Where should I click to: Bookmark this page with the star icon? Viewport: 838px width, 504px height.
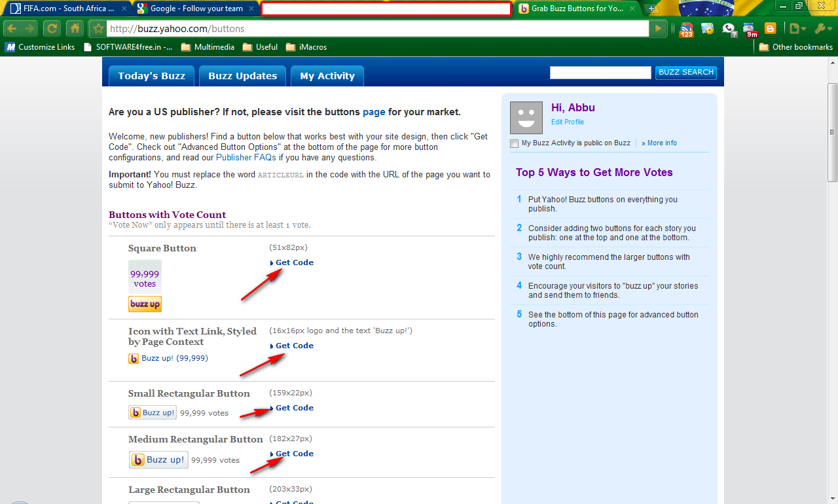(x=97, y=28)
